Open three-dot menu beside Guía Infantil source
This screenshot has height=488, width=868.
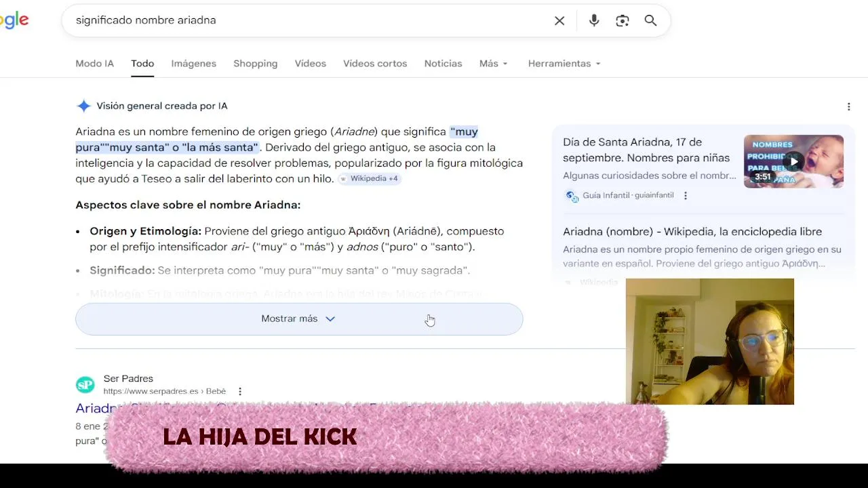pyautogui.click(x=685, y=195)
